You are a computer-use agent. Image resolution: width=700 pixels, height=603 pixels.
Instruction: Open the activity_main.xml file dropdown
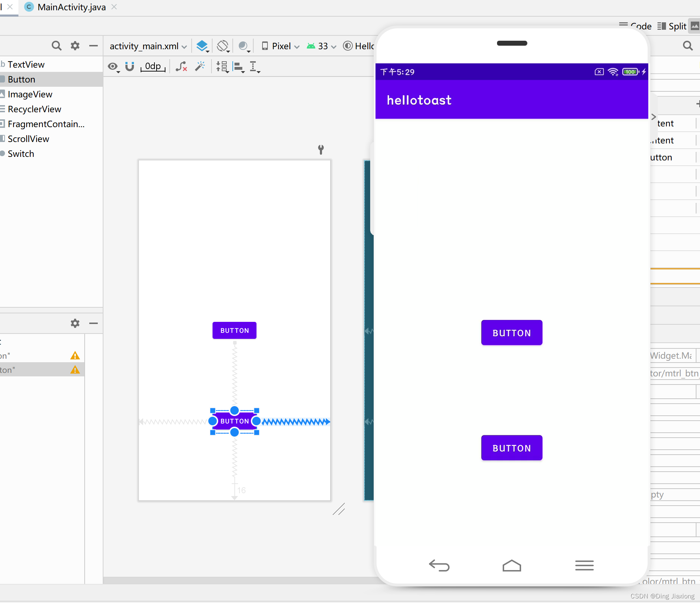tap(184, 45)
